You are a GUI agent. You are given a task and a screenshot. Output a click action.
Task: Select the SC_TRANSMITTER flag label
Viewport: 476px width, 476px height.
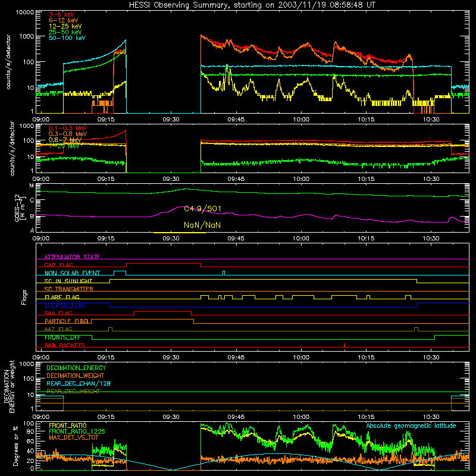pos(69,289)
